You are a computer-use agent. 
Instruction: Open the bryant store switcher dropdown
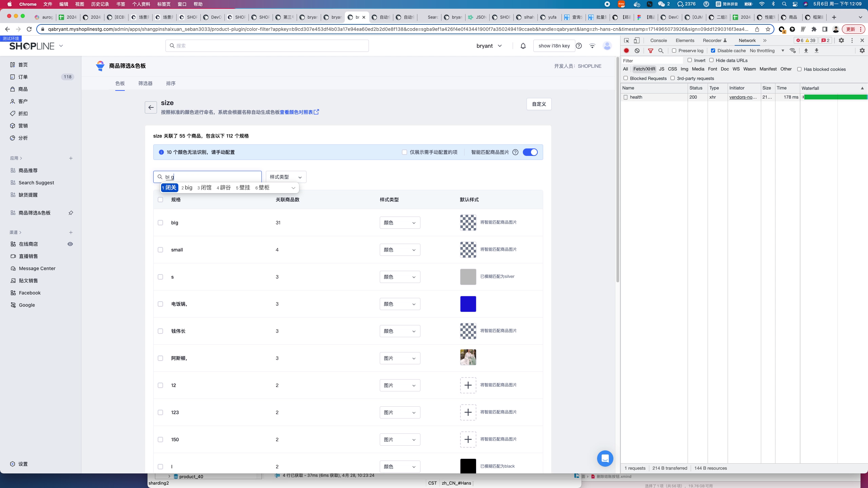pos(489,46)
